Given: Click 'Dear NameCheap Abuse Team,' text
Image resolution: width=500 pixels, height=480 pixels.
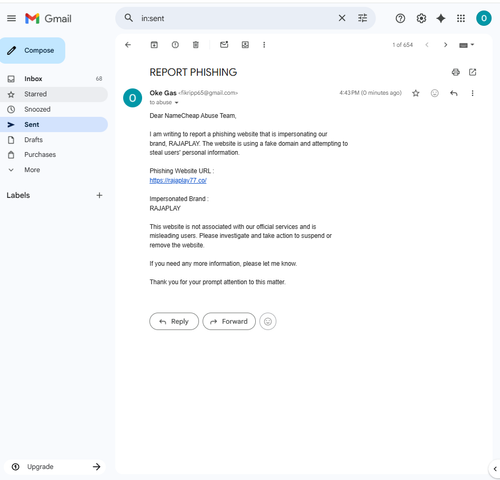Looking at the screenshot, I should 193,116.
